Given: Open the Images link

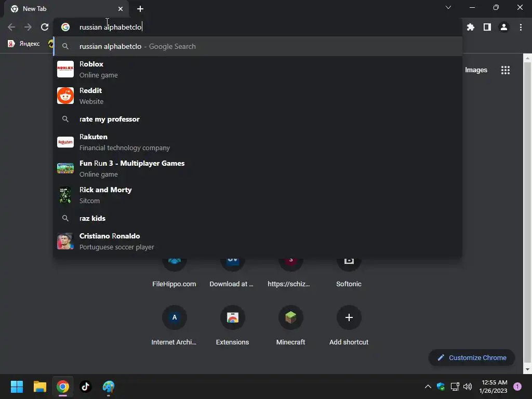Looking at the screenshot, I should (x=476, y=70).
